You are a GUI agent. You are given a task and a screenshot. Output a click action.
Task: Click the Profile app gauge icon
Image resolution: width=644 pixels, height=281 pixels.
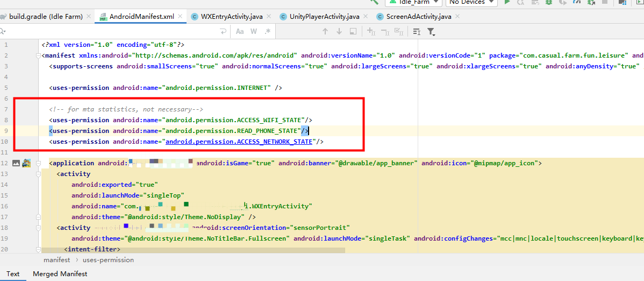tap(577, 2)
